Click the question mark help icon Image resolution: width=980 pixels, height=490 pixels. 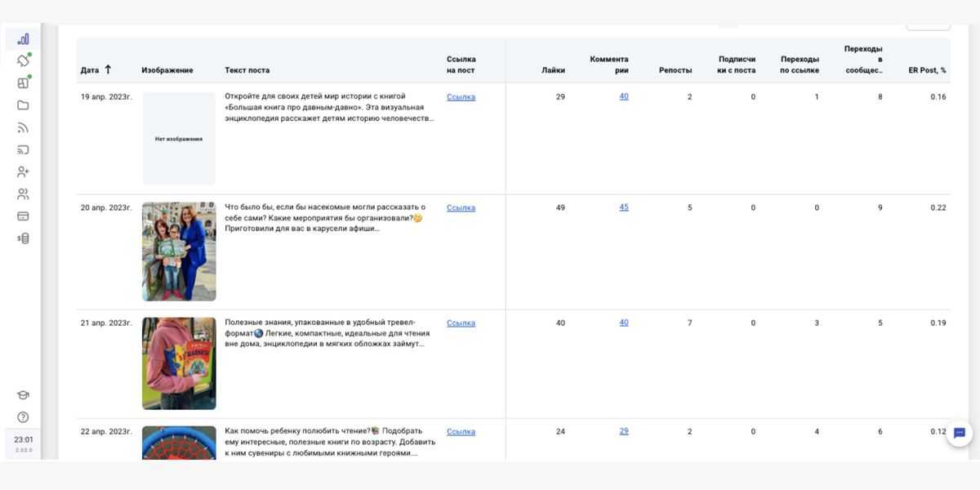23,417
